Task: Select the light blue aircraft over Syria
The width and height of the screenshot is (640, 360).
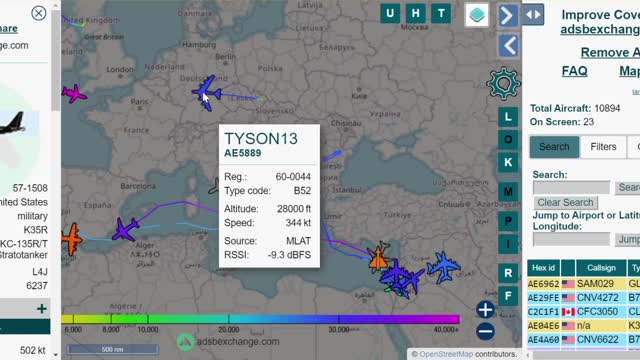Action: (x=444, y=267)
